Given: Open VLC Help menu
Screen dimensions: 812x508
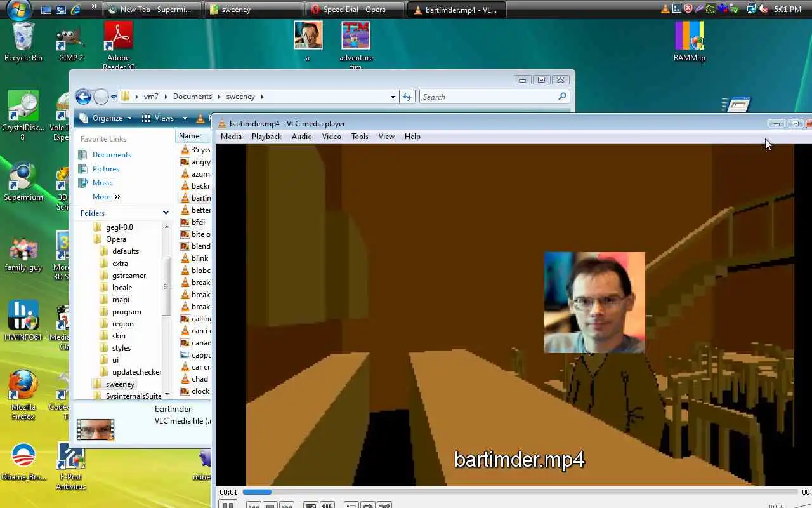Looking at the screenshot, I should coord(412,137).
